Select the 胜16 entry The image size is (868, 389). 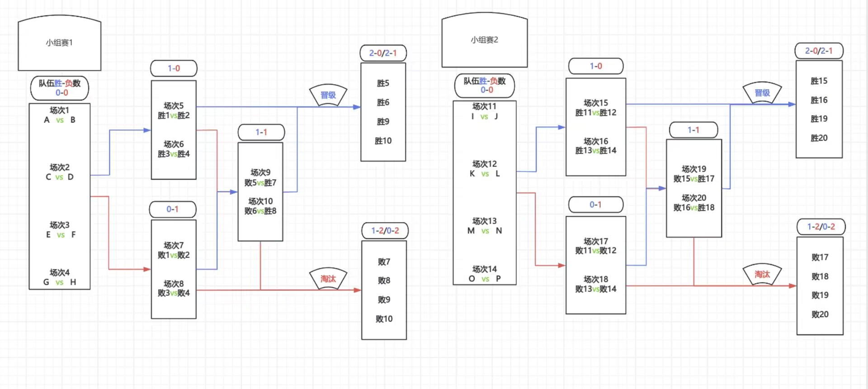819,100
